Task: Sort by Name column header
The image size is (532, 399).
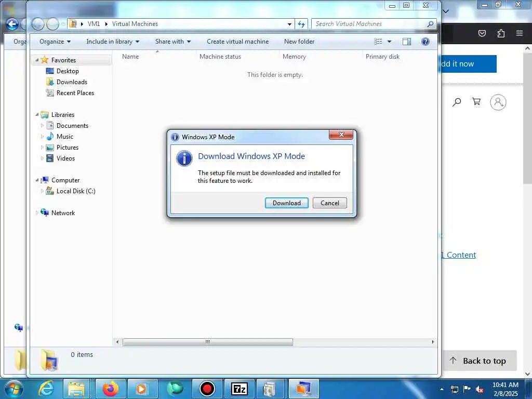Action: pos(130,57)
